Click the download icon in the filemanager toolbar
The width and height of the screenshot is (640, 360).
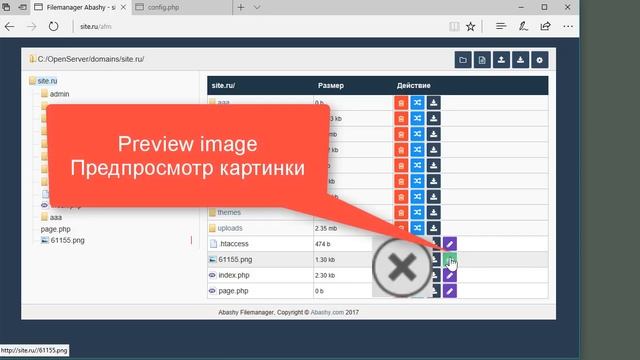tap(520, 60)
